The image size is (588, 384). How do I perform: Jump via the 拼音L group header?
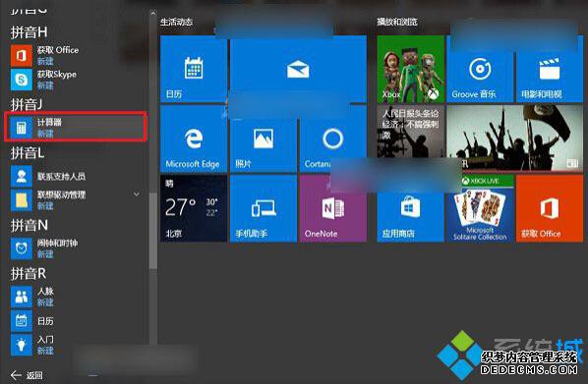pyautogui.click(x=27, y=153)
